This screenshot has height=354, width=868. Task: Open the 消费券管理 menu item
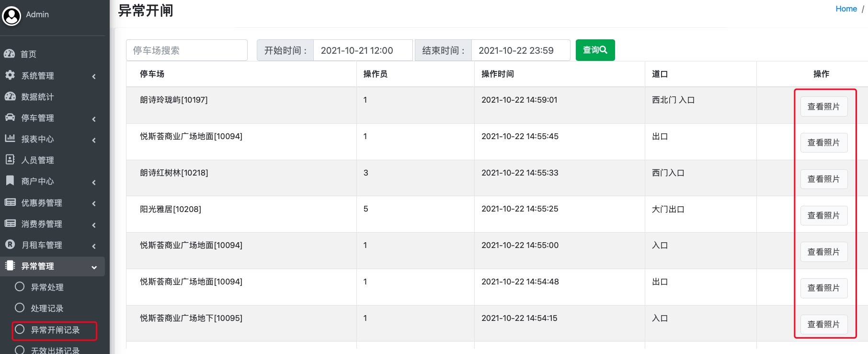[x=42, y=224]
